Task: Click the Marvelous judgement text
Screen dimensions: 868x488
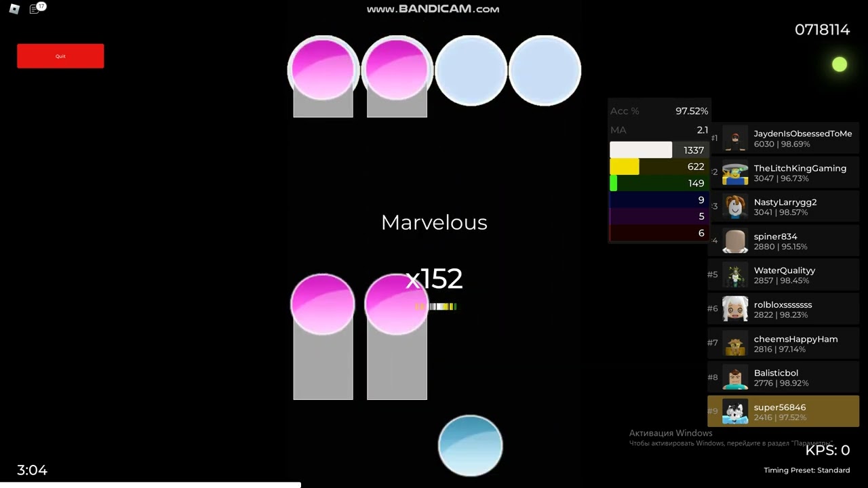Action: pos(434,222)
